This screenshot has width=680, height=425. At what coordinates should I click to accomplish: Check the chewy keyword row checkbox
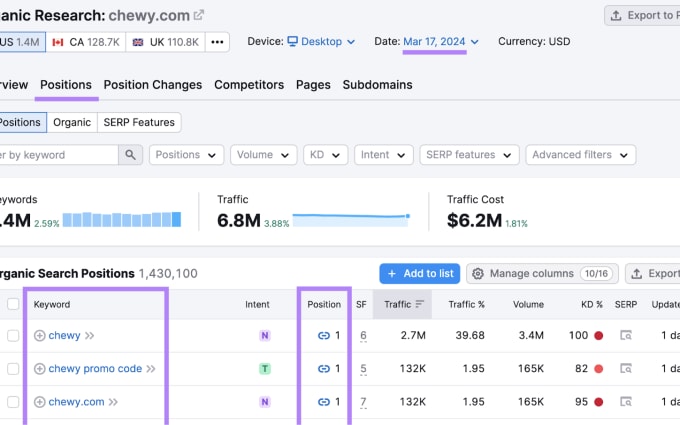[13, 336]
